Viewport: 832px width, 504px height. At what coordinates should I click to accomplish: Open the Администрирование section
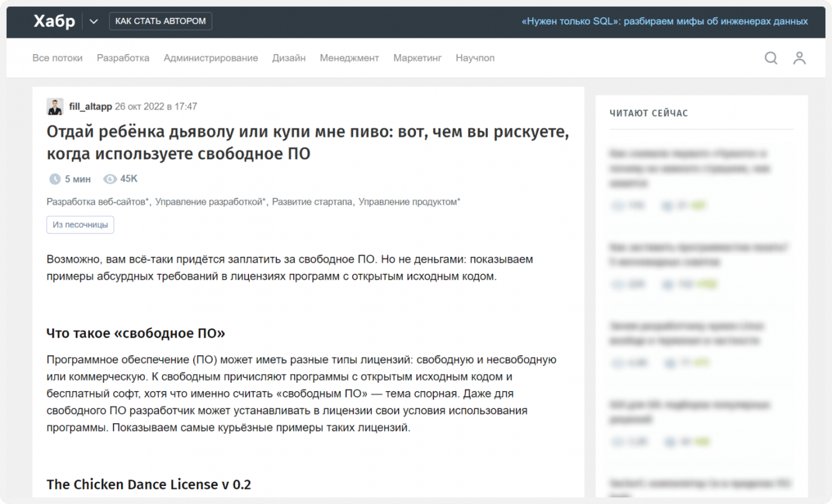pyautogui.click(x=210, y=58)
